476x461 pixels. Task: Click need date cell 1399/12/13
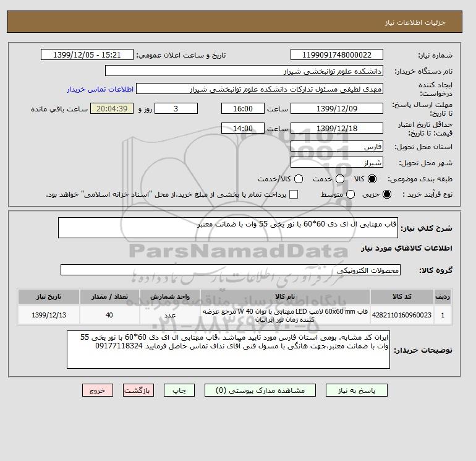point(49,315)
